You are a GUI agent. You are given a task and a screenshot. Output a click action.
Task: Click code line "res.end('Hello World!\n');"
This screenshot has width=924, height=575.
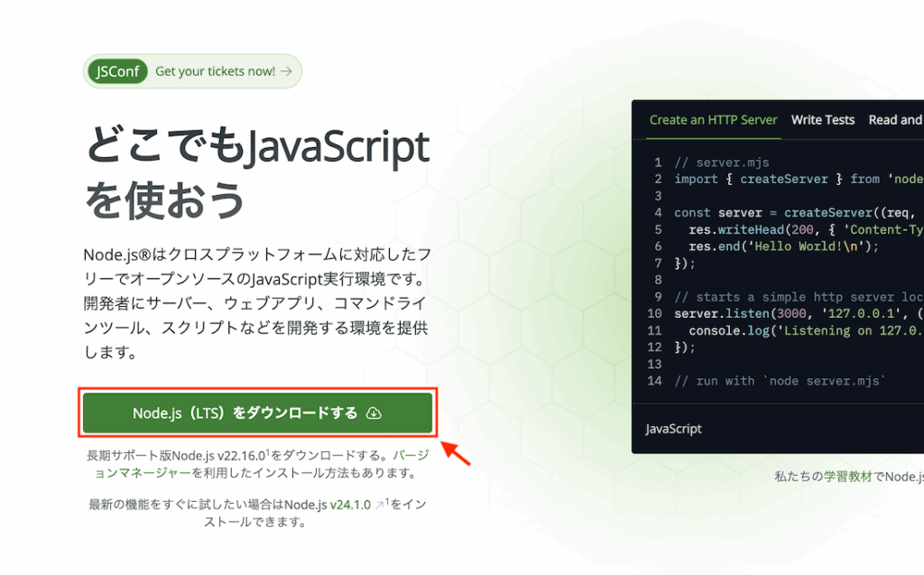[784, 246]
